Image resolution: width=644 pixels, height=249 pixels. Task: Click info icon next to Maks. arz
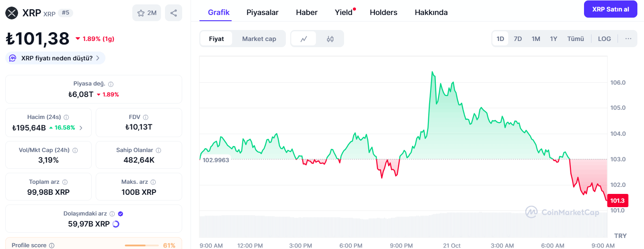click(x=154, y=182)
